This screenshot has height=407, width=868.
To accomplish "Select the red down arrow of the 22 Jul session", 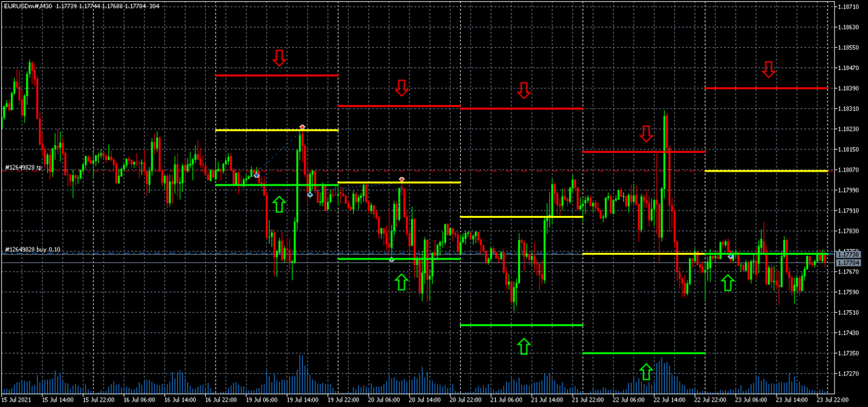I will (647, 133).
